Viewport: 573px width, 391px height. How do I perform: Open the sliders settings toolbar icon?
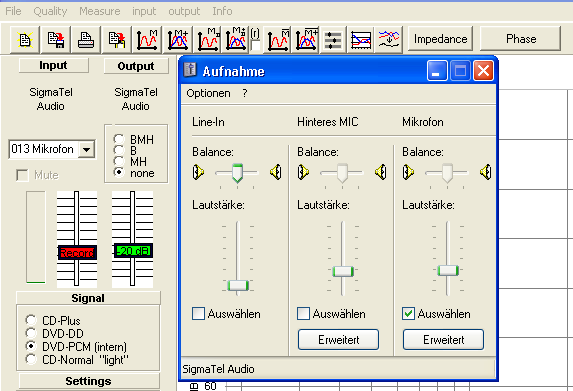click(333, 39)
